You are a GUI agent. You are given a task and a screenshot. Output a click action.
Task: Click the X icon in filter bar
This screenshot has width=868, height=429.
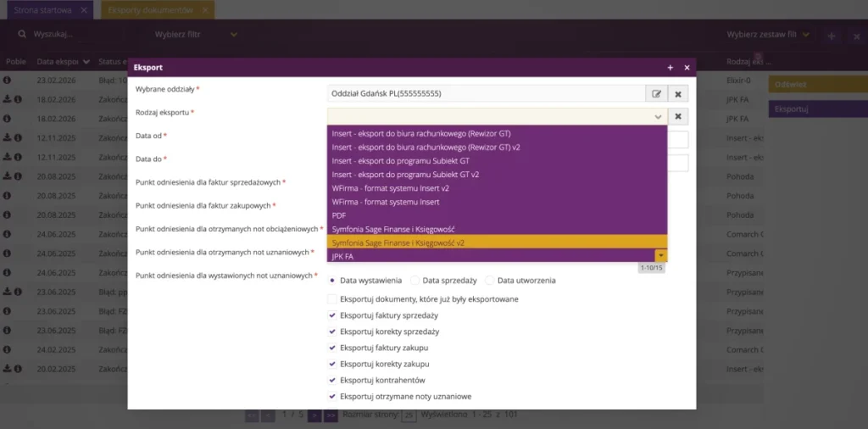(x=856, y=36)
